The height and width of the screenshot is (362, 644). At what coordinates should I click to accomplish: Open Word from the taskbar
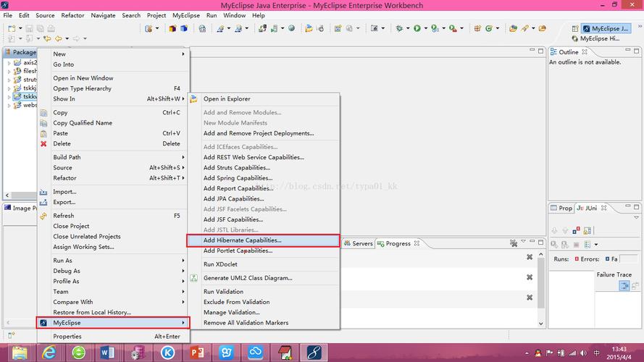point(108,353)
